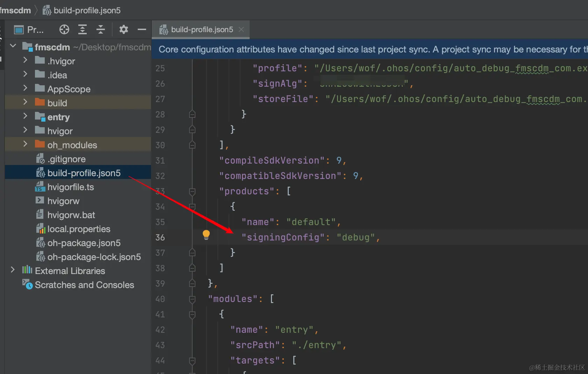
Task: Click the "profile" key on line 25
Action: point(278,68)
